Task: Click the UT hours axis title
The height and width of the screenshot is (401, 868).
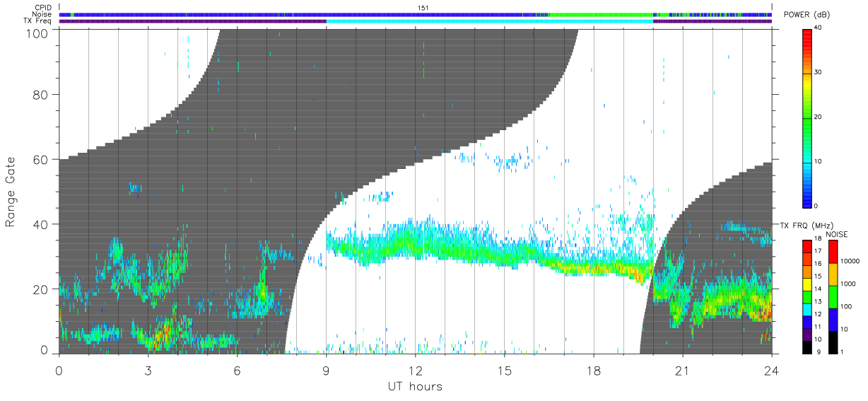Action: tap(415, 386)
